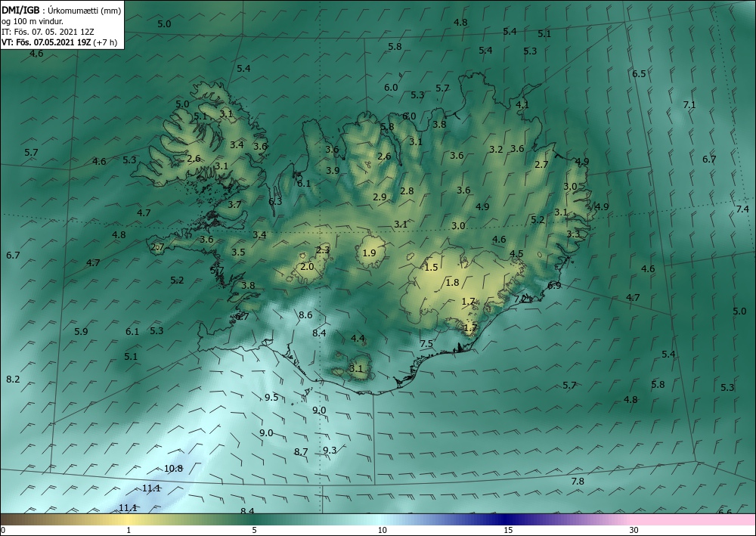Click the map value '4.4'
Viewport: 756px width, 536px height.
tap(358, 338)
